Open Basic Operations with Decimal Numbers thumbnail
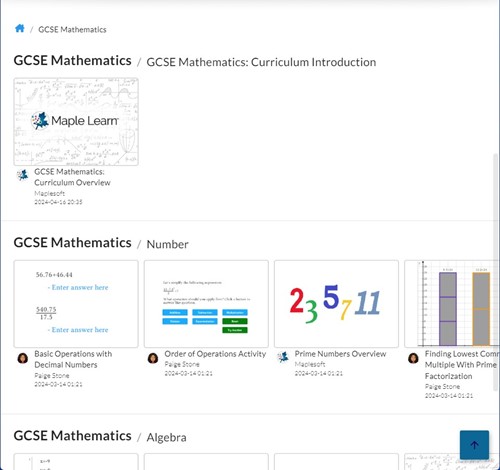This screenshot has height=470, width=500. point(76,304)
